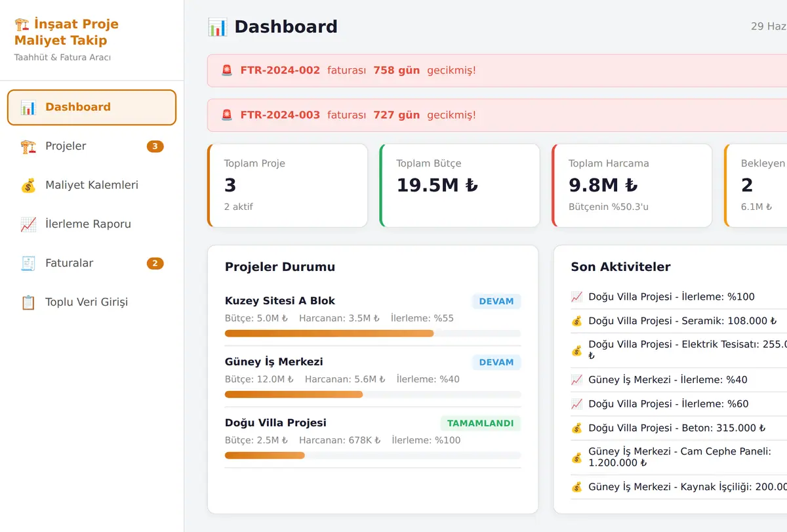
Task: Click the Güney İş Merkezi progress bar
Action: pyautogui.click(x=373, y=394)
